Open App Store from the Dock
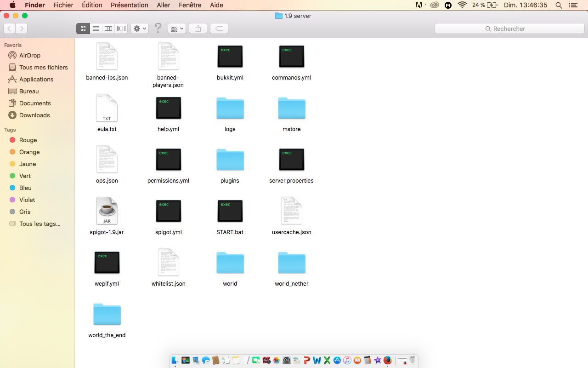The width and height of the screenshot is (588, 368). pos(337,360)
